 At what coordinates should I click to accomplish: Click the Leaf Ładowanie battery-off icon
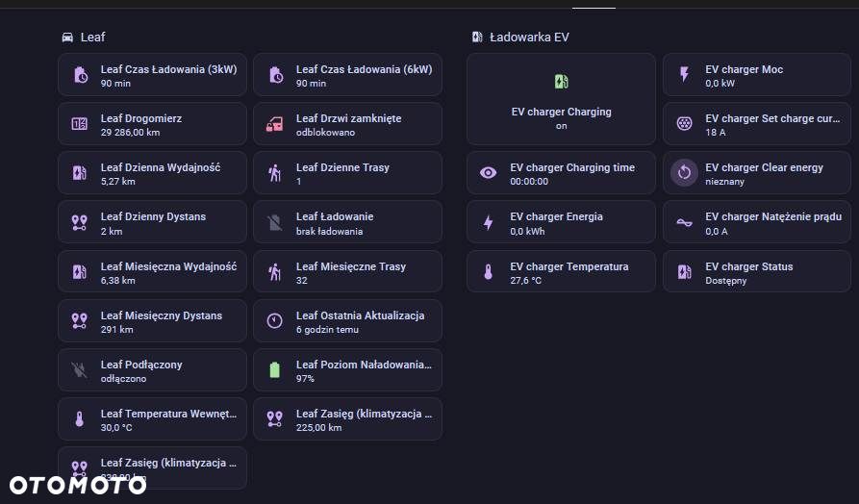tap(274, 222)
